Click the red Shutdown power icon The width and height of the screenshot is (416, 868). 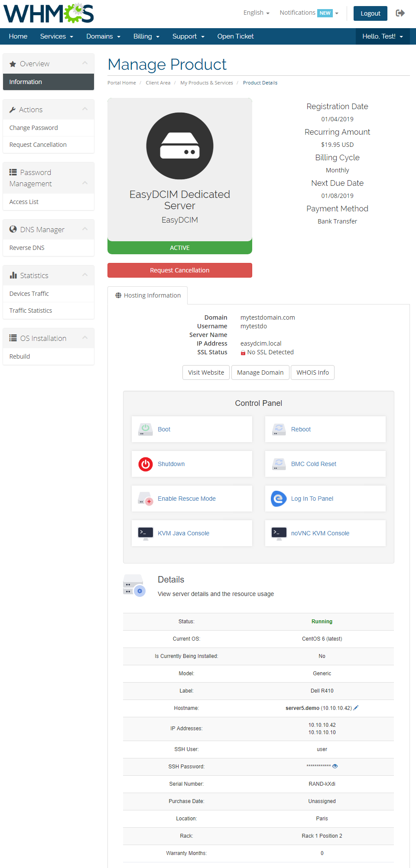pos(146,464)
